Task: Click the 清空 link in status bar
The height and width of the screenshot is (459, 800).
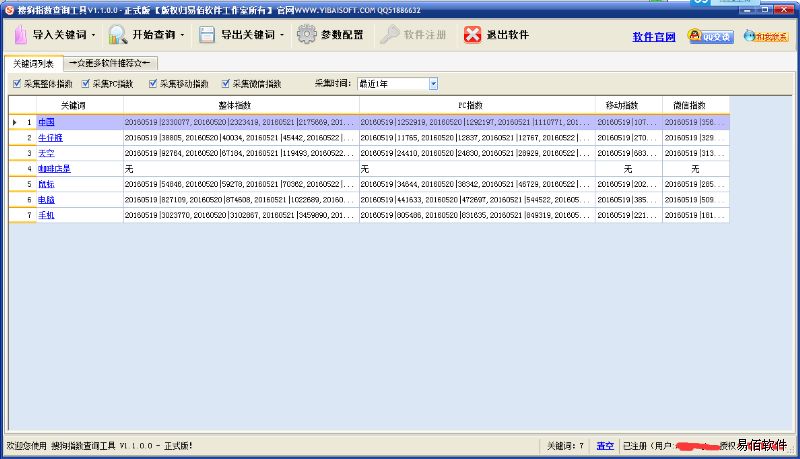Action: coord(605,445)
